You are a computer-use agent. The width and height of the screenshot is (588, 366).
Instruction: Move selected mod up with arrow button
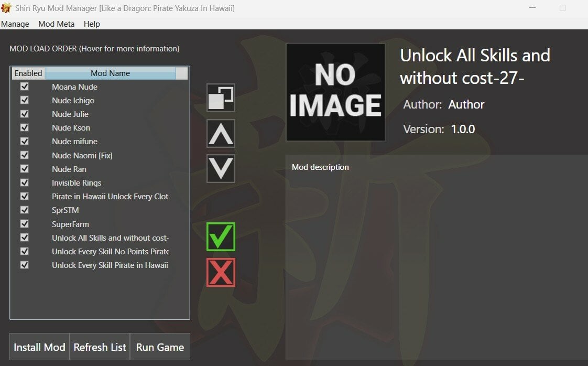click(221, 134)
